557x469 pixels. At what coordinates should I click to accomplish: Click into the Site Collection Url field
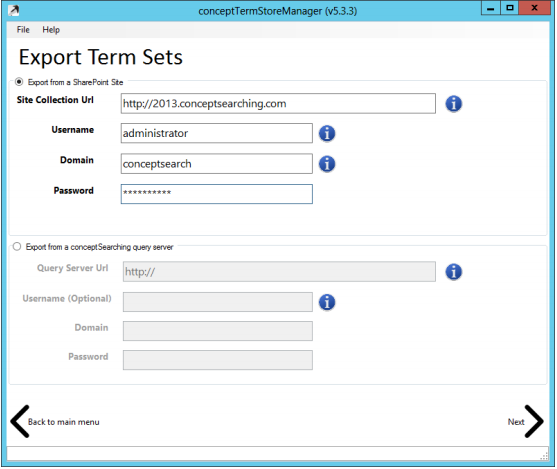tap(278, 104)
